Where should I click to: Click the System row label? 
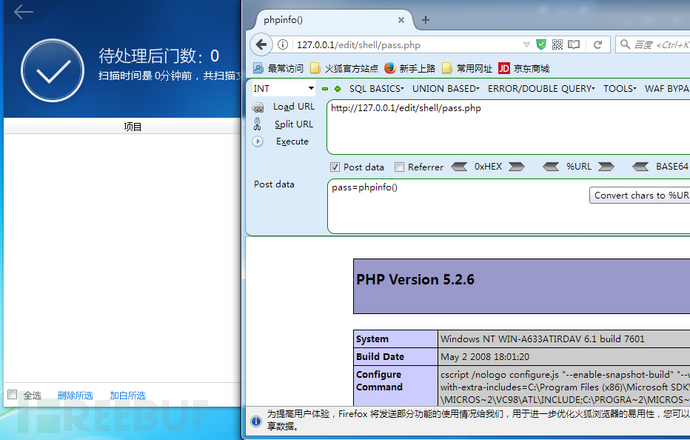click(x=372, y=339)
